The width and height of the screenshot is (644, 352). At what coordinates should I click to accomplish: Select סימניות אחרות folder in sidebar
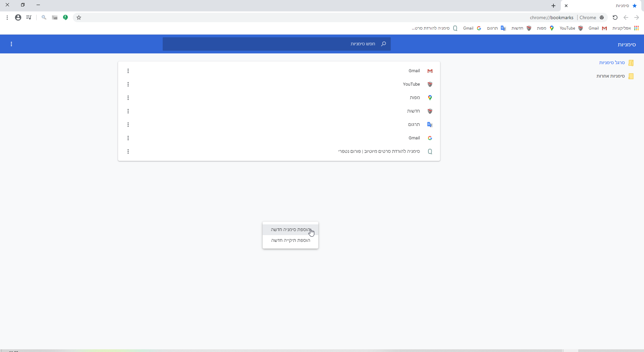tap(615, 76)
